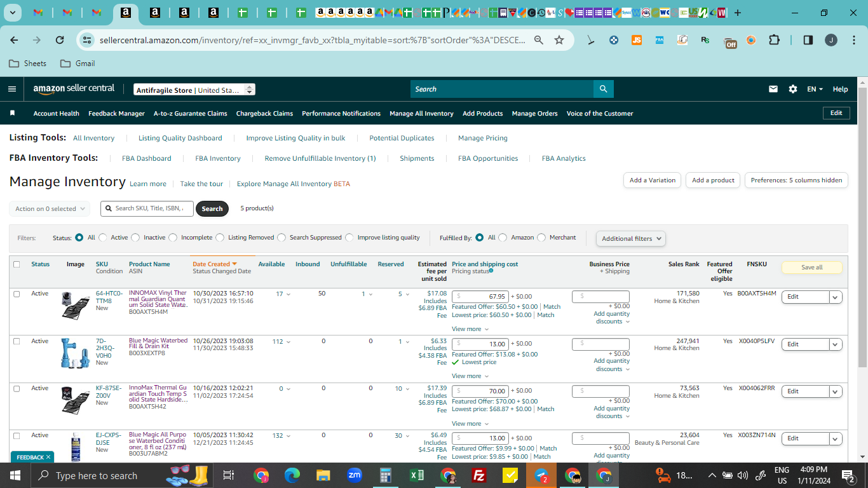This screenshot has width=868, height=488.
Task: Reload the page with browser refresh icon
Action: (60, 40)
